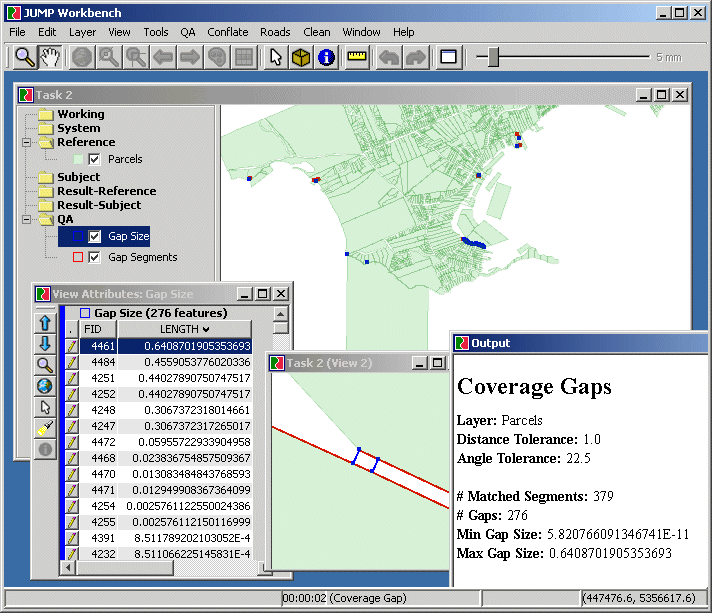Viewport: 712px width, 613px height.
Task: Open the Window menu
Action: (x=361, y=32)
